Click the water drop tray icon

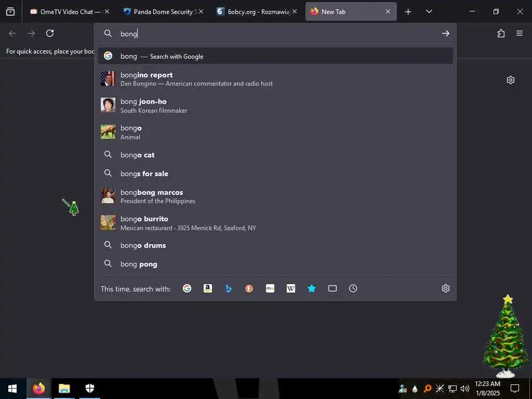tap(415, 389)
